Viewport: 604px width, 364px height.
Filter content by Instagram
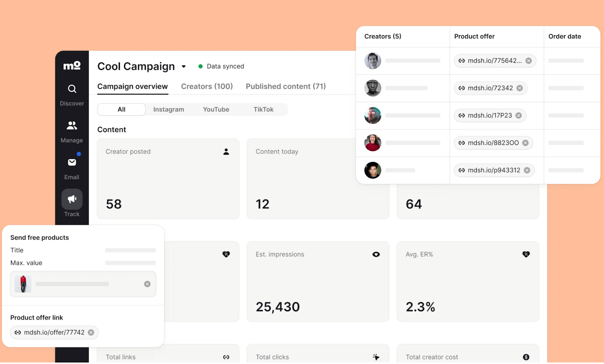(169, 110)
